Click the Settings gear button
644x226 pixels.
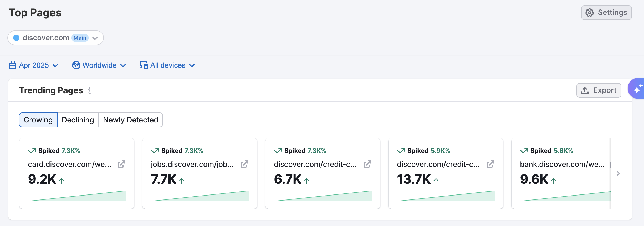606,13
